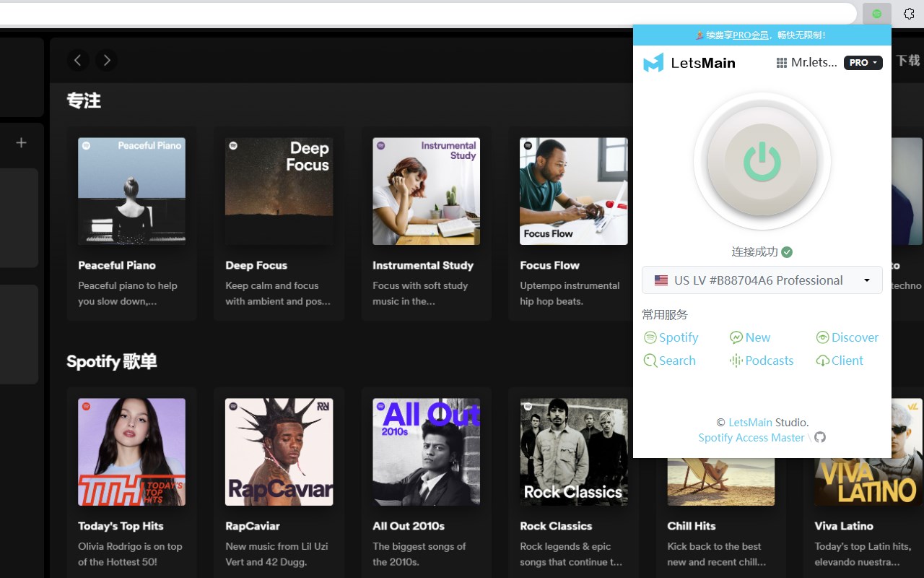The image size is (924, 578).
Task: Open the Today's Top Hits cover
Action: [131, 452]
